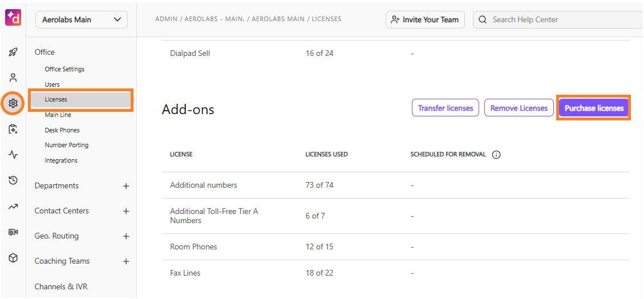Select the Additional numbers row label
The height and width of the screenshot is (299, 644).
pos(204,185)
